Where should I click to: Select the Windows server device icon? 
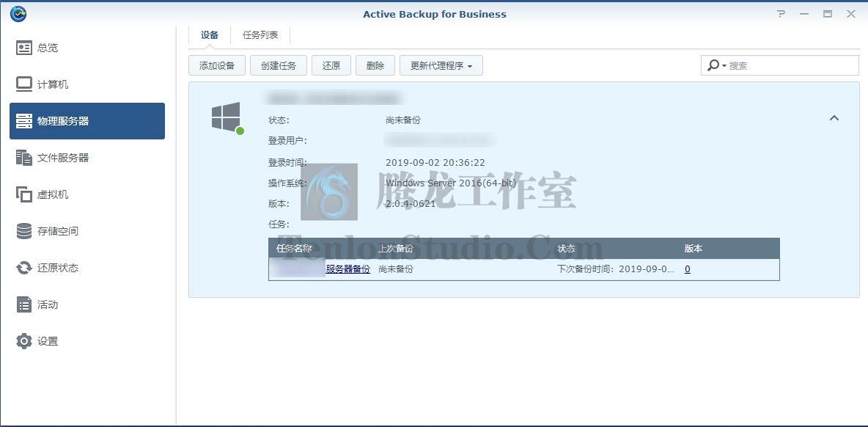(227, 118)
